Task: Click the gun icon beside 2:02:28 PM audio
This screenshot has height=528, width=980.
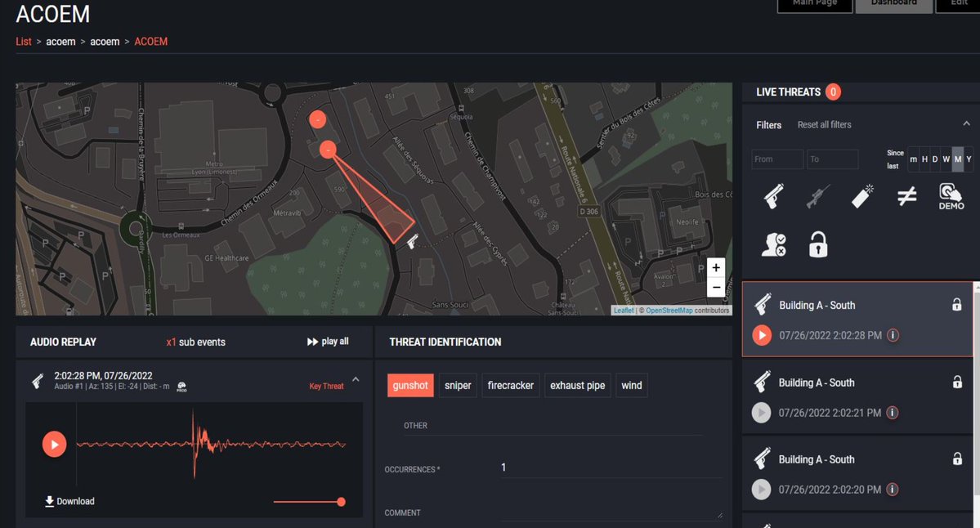Action: click(x=38, y=381)
